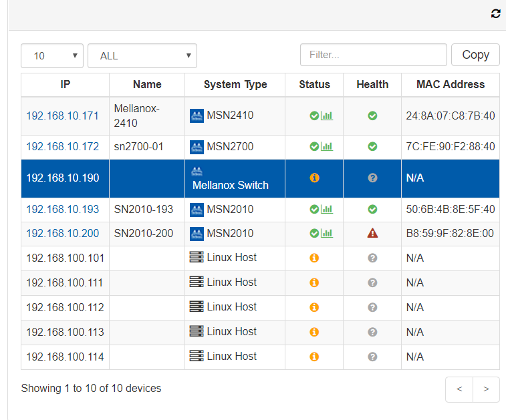Viewport: 506px width, 420px height.
Task: Click Linux Host icon for 192.168.100.114
Action: tap(197, 356)
